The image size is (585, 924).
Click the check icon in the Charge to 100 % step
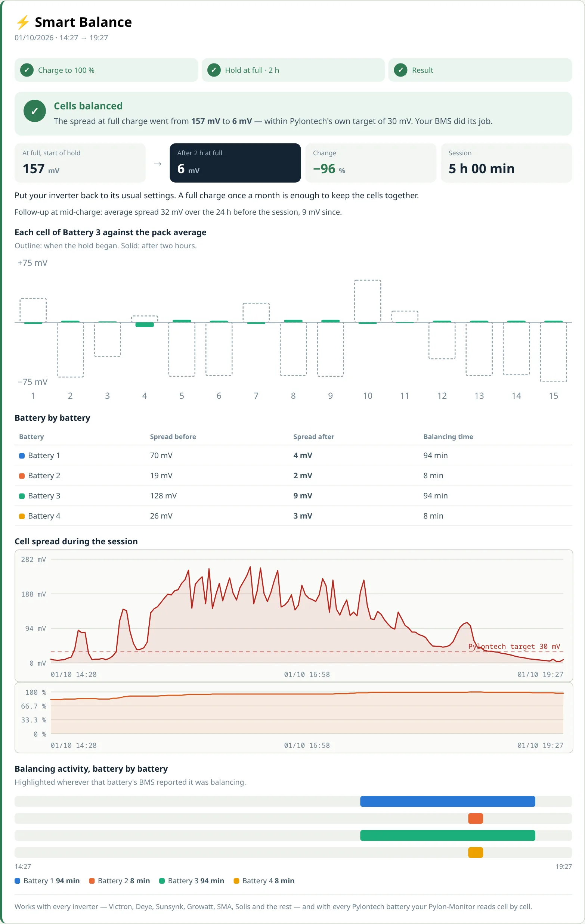click(x=27, y=70)
